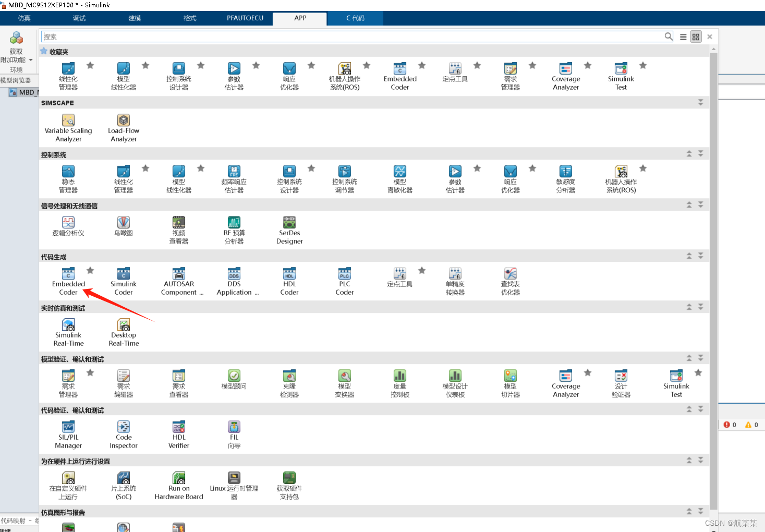Collapse the 为在硬件上运行进行设置 section
The height and width of the screenshot is (532, 765).
[689, 461]
